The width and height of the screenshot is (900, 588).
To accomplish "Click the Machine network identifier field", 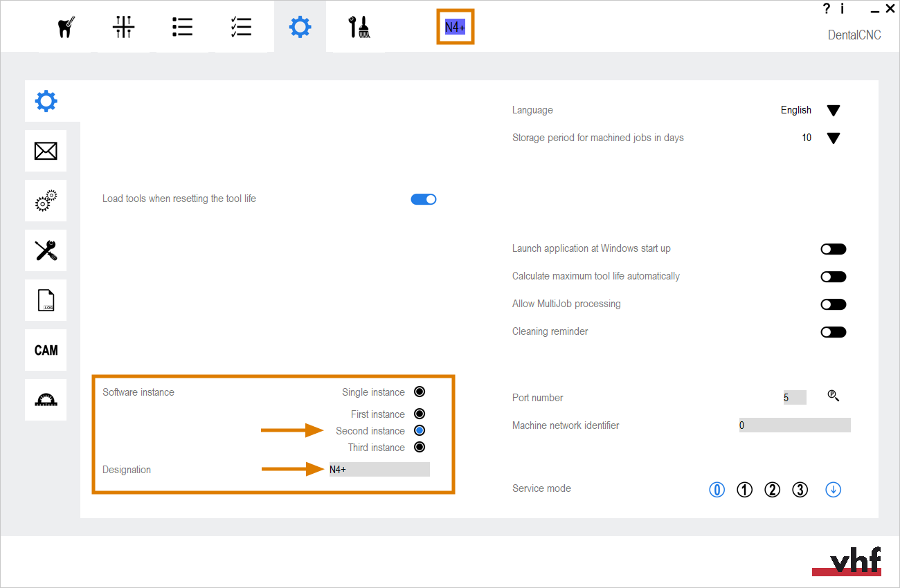I will [x=794, y=425].
